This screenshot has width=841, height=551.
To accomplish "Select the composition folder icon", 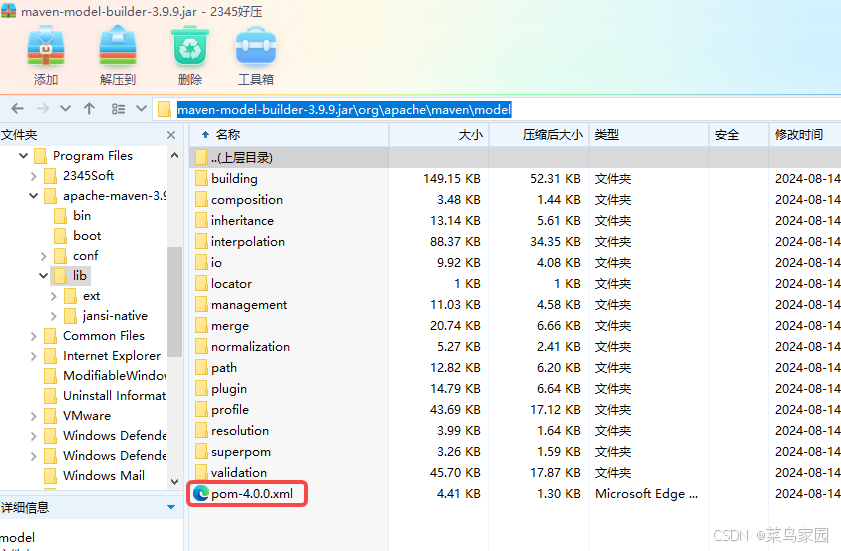I will tap(201, 200).
